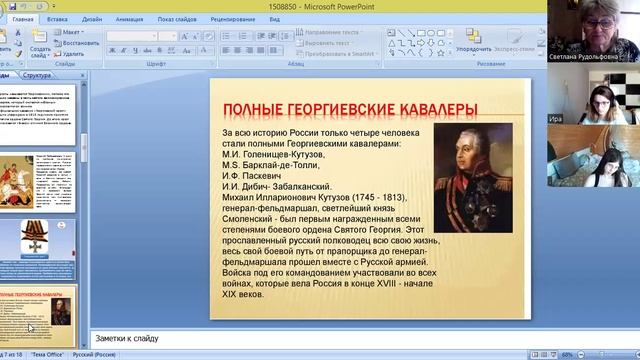Click the line spacing icon
The image size is (640, 360).
point(286,36)
